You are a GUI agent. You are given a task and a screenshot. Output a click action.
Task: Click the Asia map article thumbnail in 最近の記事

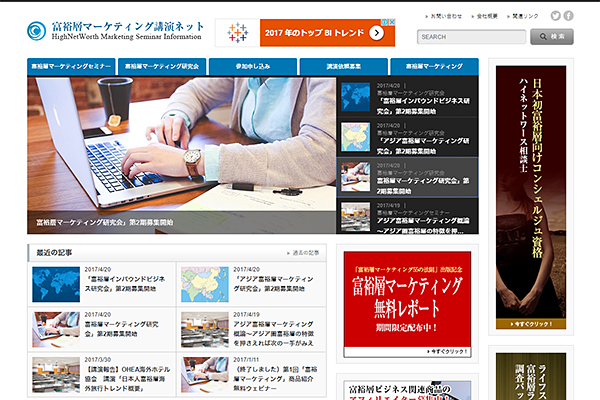[x=204, y=283]
